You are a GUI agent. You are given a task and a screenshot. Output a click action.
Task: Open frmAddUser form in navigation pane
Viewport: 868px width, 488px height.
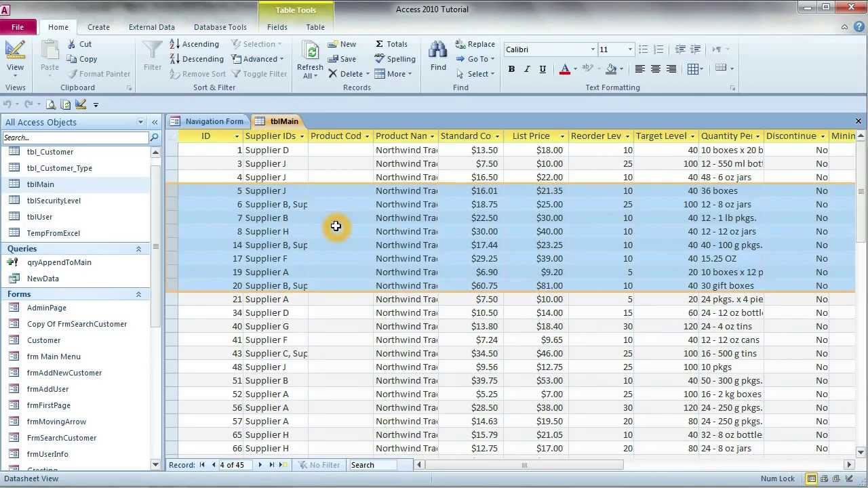tap(47, 389)
